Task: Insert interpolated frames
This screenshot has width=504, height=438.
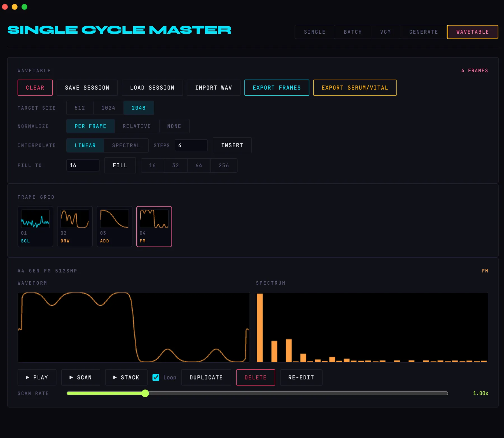Action: coord(232,145)
